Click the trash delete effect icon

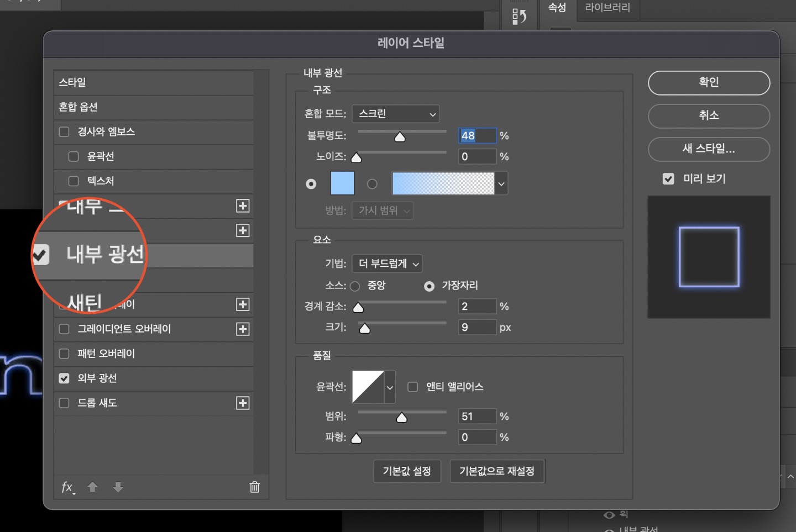tap(254, 487)
